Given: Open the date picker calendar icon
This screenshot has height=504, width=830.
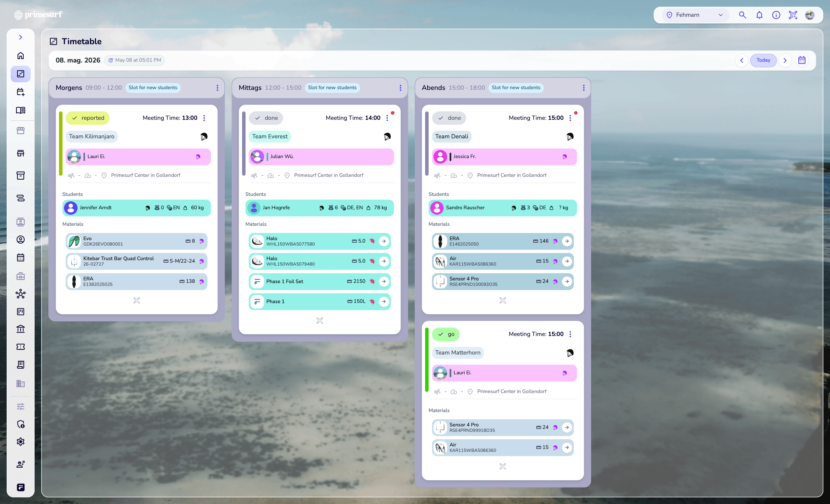Looking at the screenshot, I should pyautogui.click(x=802, y=60).
